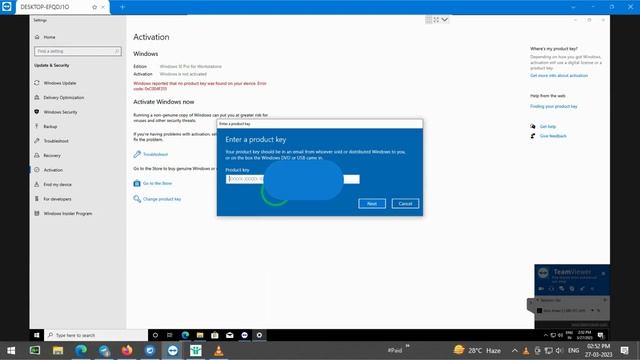
Task: Open the local clock showing 02:52 PM
Action: click(598, 351)
